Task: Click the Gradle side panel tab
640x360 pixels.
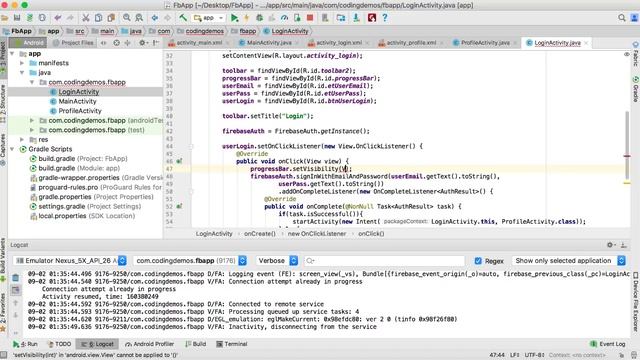Action: pyautogui.click(x=636, y=89)
